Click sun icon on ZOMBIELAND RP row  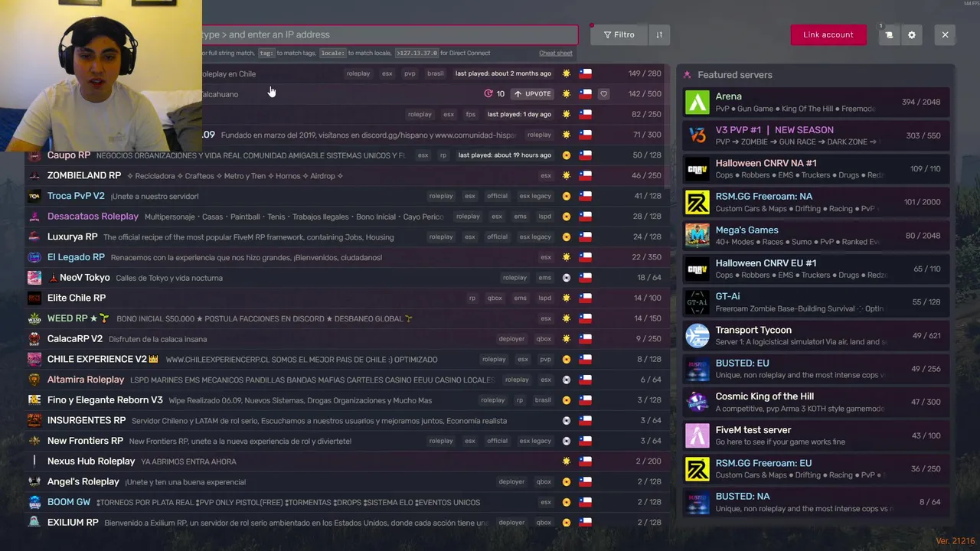click(x=566, y=175)
